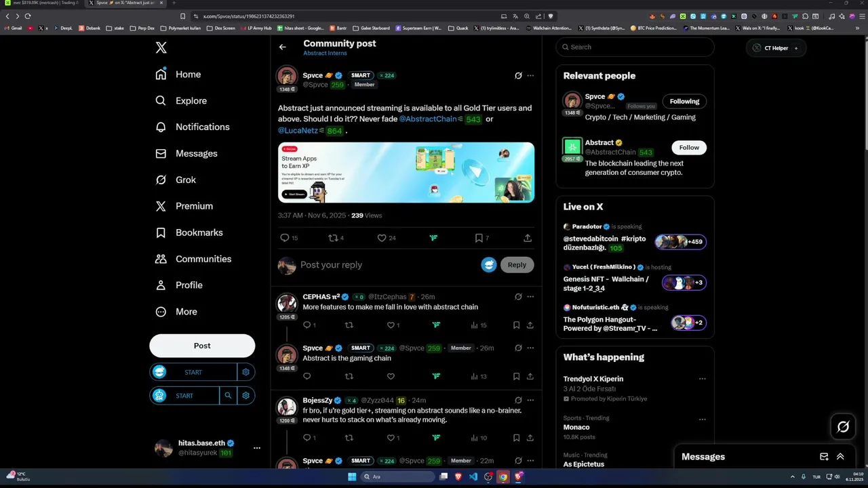Screen dimensions: 868x488
Task: Open Profile page
Action: pos(179,285)
